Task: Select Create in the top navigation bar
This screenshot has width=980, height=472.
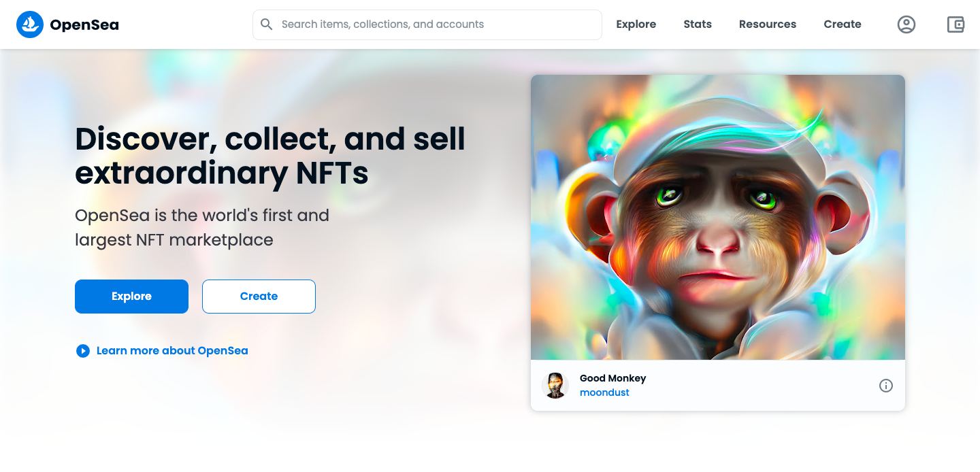Action: point(843,24)
